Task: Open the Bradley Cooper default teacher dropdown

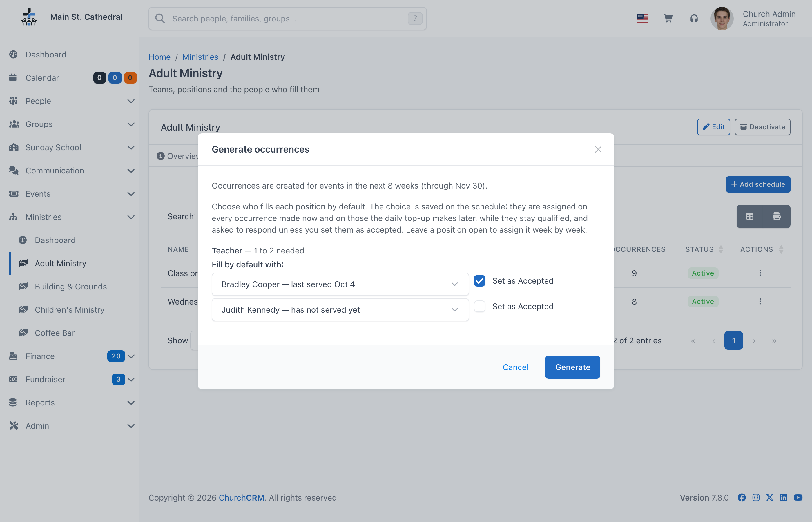Action: point(340,284)
